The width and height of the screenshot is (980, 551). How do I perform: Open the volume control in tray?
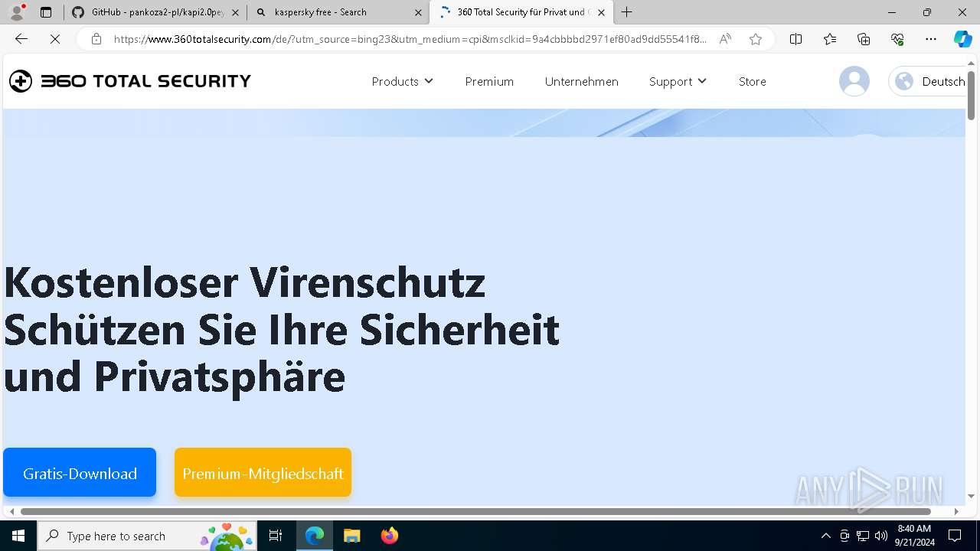pyautogui.click(x=881, y=536)
